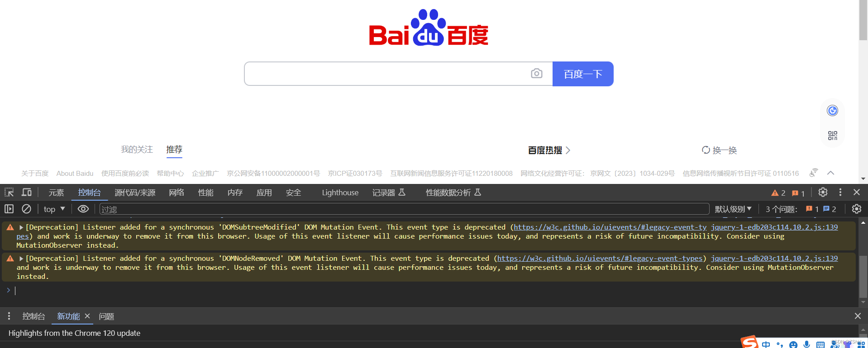
Task: Open the 安全 DevTools tab
Action: click(293, 193)
